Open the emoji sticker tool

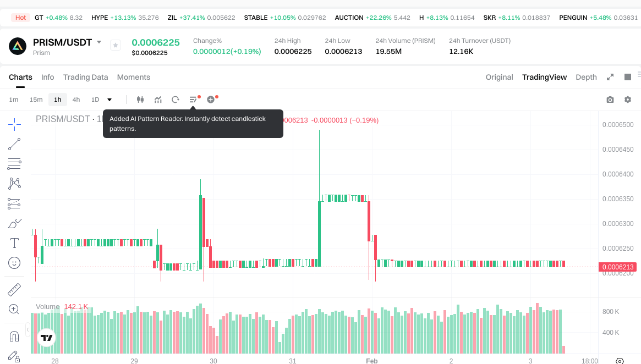pos(14,263)
